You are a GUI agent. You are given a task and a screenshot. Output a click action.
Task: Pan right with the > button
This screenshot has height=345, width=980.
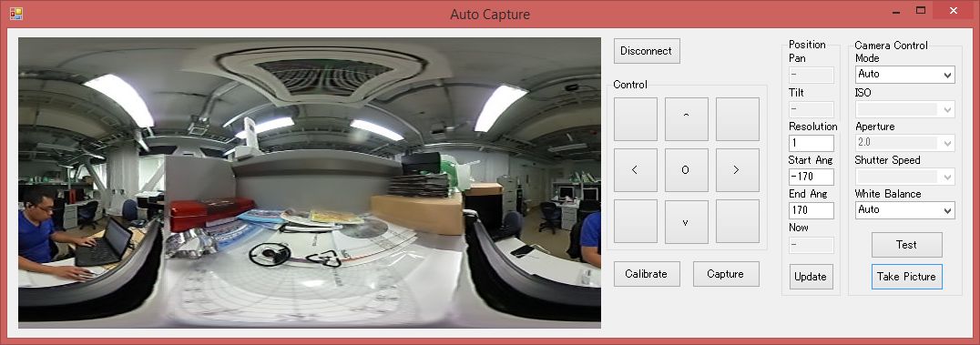point(738,170)
